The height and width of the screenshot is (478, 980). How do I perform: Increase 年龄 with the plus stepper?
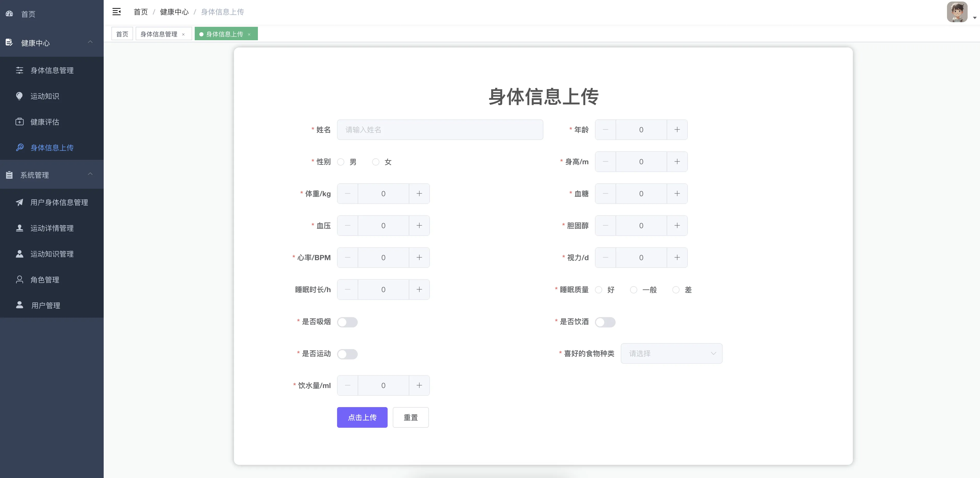coord(677,130)
